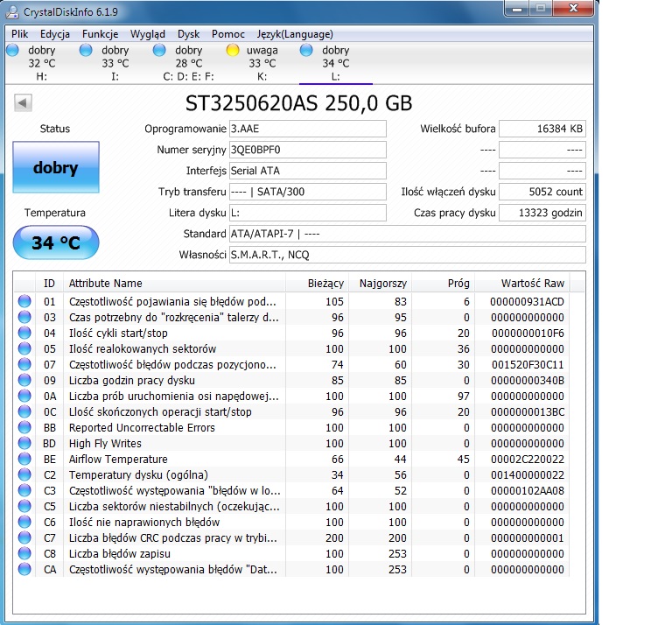Click the Attribute Name column header
This screenshot has width=672, height=625.
174,284
